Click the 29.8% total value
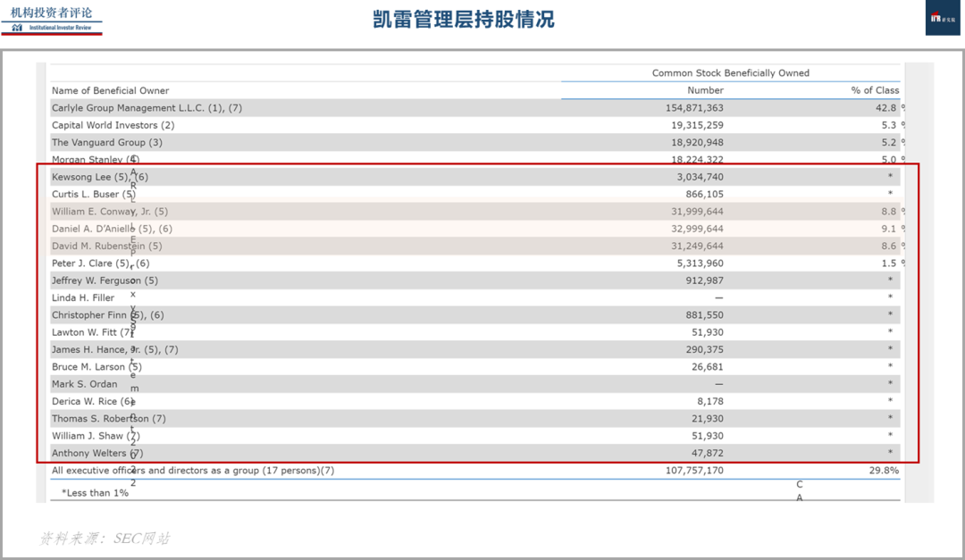 pos(884,470)
